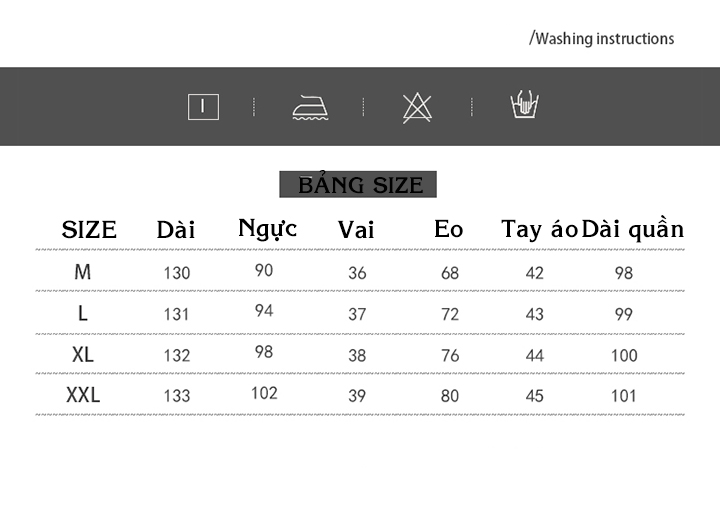Click the L size row label
Viewport: 720px width, 525px height.
point(83,313)
